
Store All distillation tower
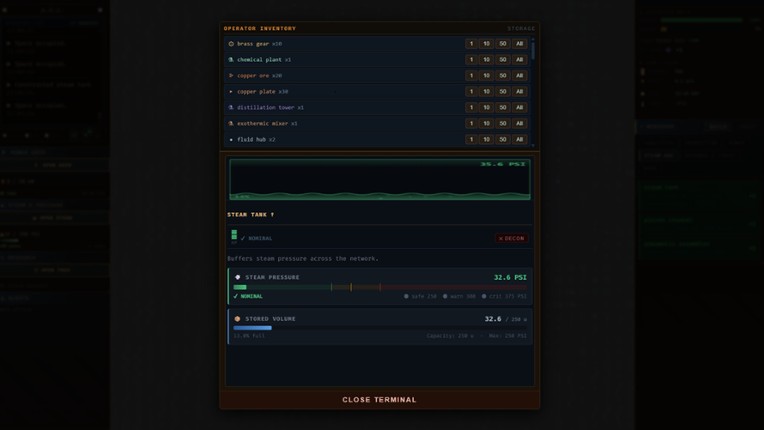tap(519, 107)
